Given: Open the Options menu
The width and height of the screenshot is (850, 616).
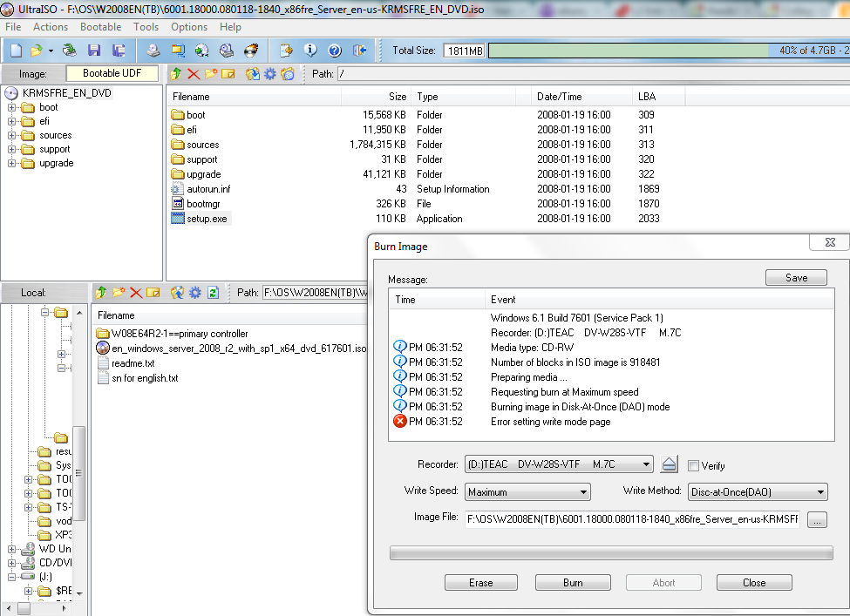Looking at the screenshot, I should pyautogui.click(x=189, y=27).
